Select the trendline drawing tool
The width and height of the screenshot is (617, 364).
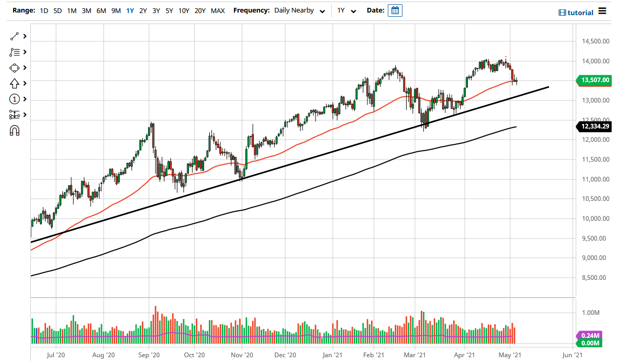click(x=15, y=36)
